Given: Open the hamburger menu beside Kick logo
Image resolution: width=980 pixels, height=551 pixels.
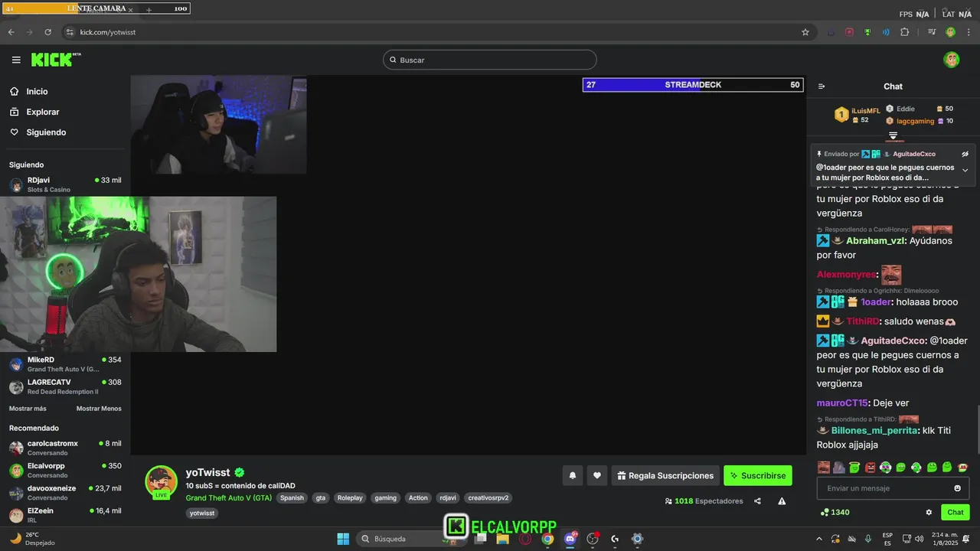Looking at the screenshot, I should click(x=16, y=60).
